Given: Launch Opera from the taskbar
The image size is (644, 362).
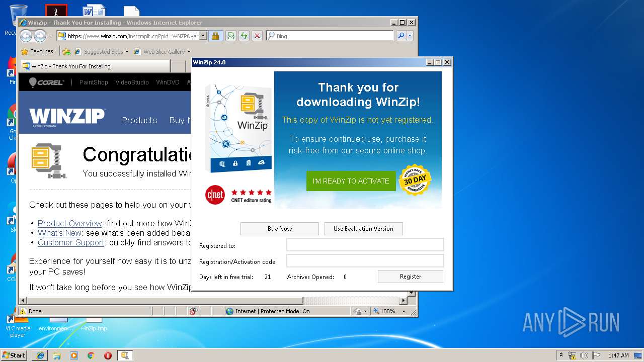Looking at the screenshot, I should (x=108, y=355).
